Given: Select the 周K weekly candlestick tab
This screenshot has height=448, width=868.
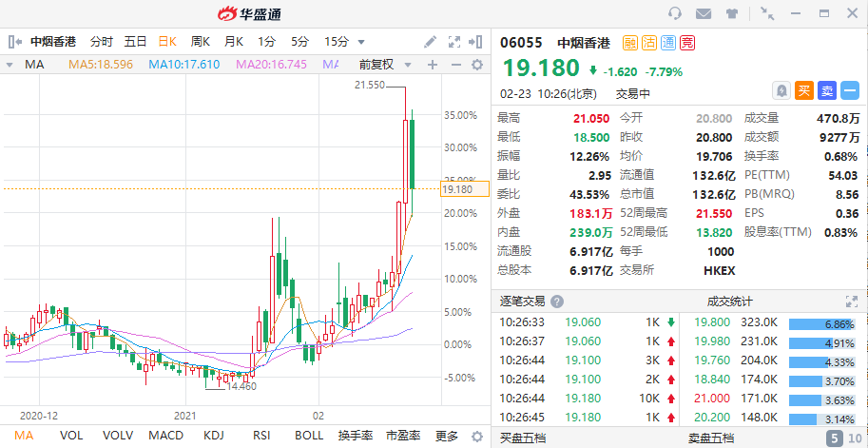Looking at the screenshot, I should point(201,42).
